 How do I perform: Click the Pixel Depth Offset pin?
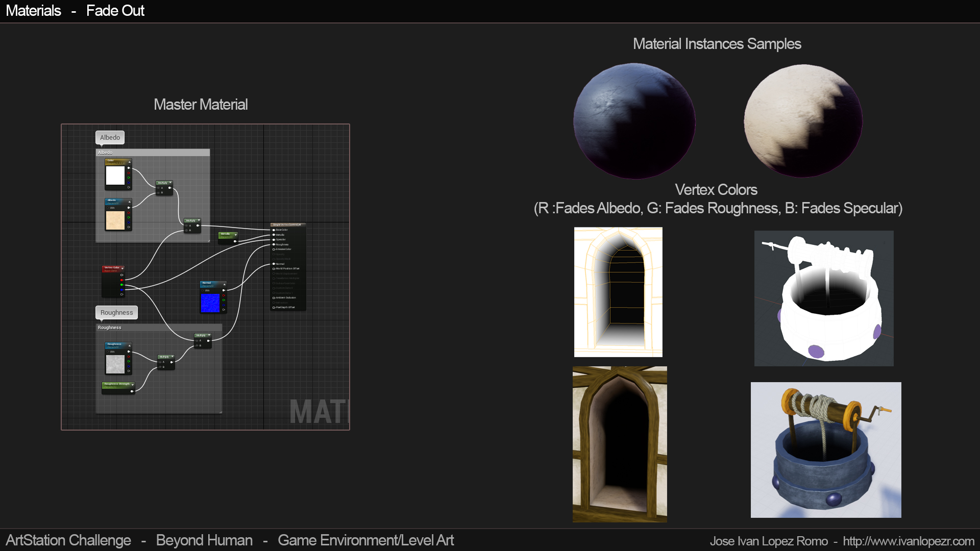pyautogui.click(x=274, y=308)
